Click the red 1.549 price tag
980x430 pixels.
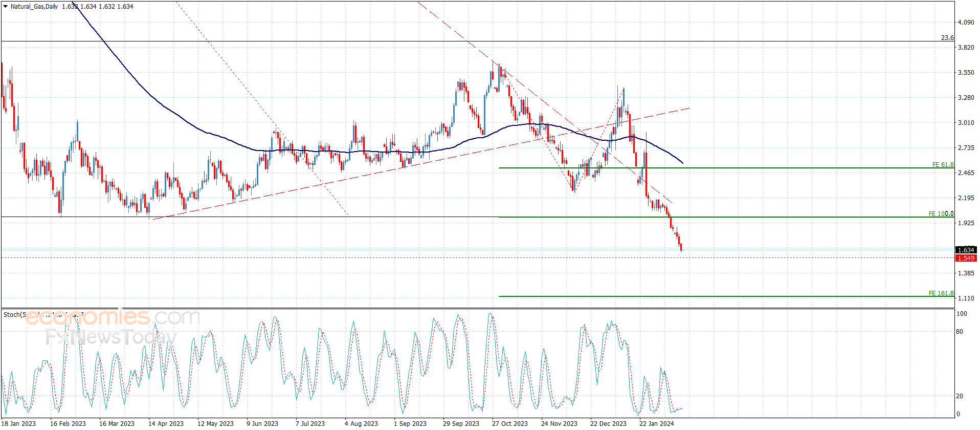(x=966, y=258)
